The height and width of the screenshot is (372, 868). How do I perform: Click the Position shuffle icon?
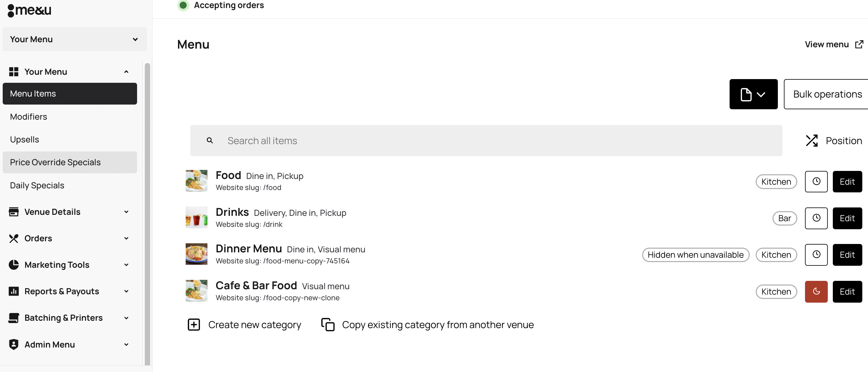[x=811, y=140]
